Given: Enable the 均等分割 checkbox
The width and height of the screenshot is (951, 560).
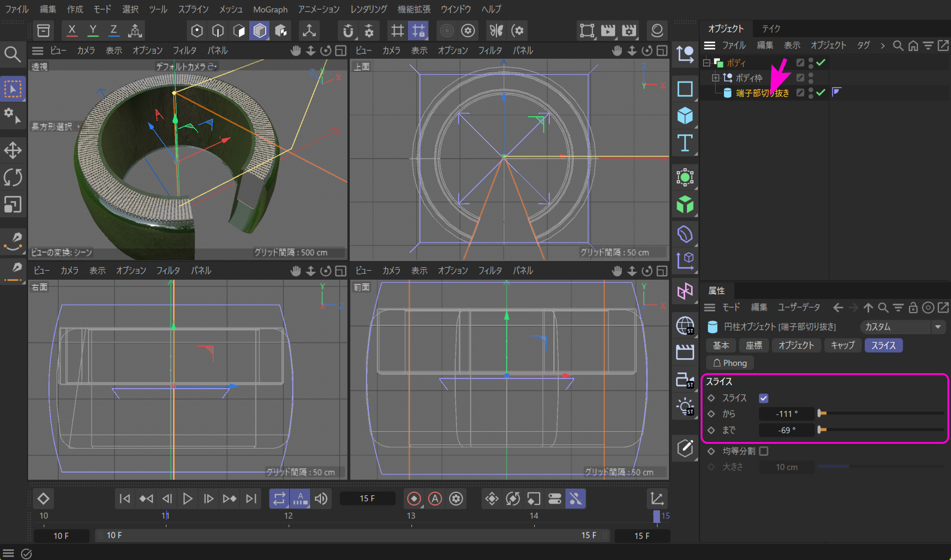Looking at the screenshot, I should point(764,451).
